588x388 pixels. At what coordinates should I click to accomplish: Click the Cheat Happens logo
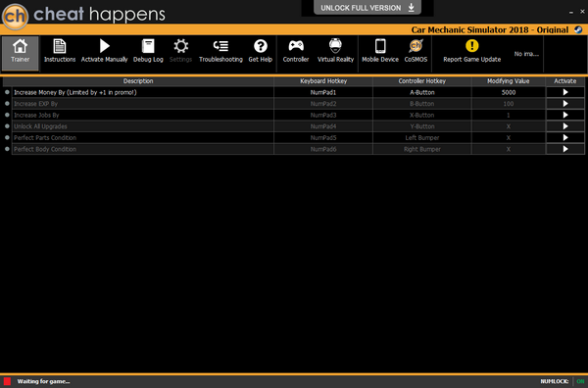[15, 16]
